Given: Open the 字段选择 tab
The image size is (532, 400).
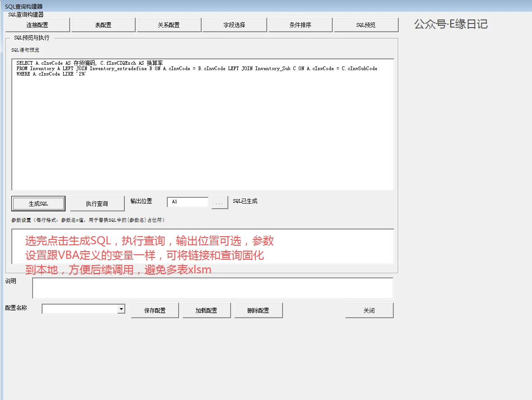Looking at the screenshot, I should [235, 25].
